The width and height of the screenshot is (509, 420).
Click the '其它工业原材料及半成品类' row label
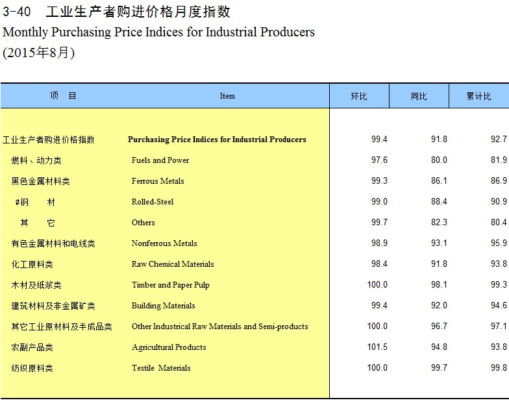(62, 327)
